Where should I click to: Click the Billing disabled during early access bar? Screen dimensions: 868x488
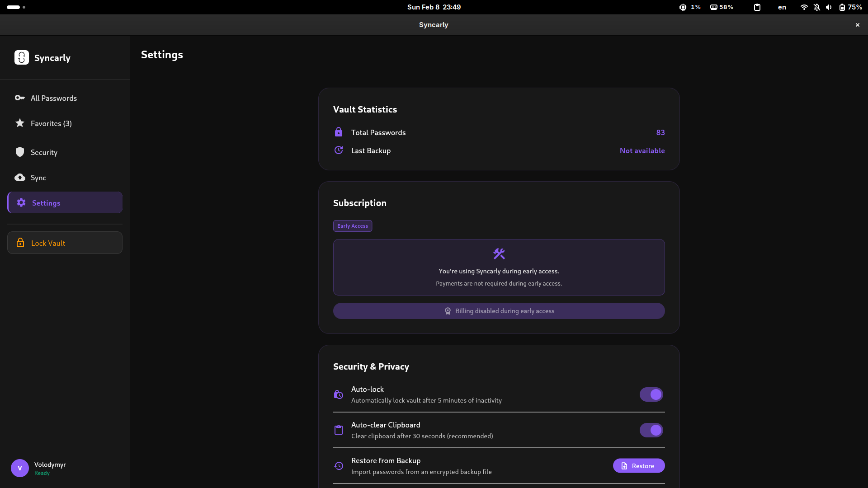[x=499, y=311]
